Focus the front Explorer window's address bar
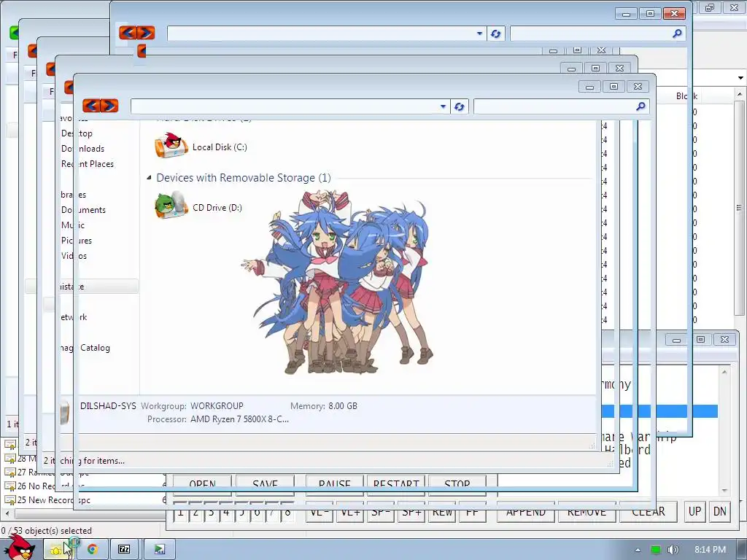The height and width of the screenshot is (560, 747). coord(285,106)
